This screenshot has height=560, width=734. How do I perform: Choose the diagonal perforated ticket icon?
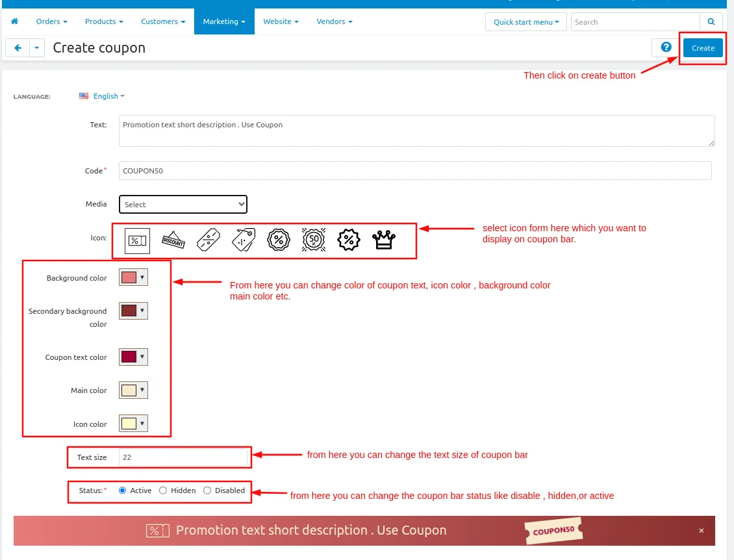209,240
